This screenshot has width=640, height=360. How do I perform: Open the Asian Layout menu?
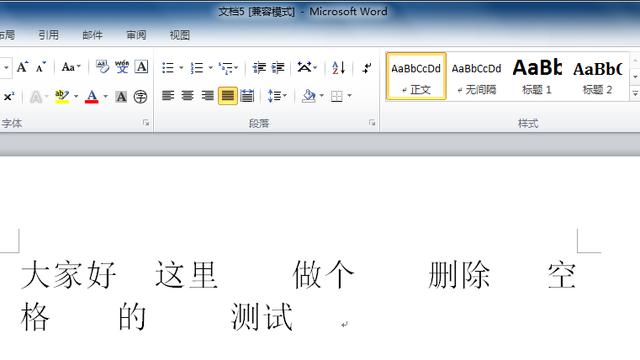click(x=307, y=67)
